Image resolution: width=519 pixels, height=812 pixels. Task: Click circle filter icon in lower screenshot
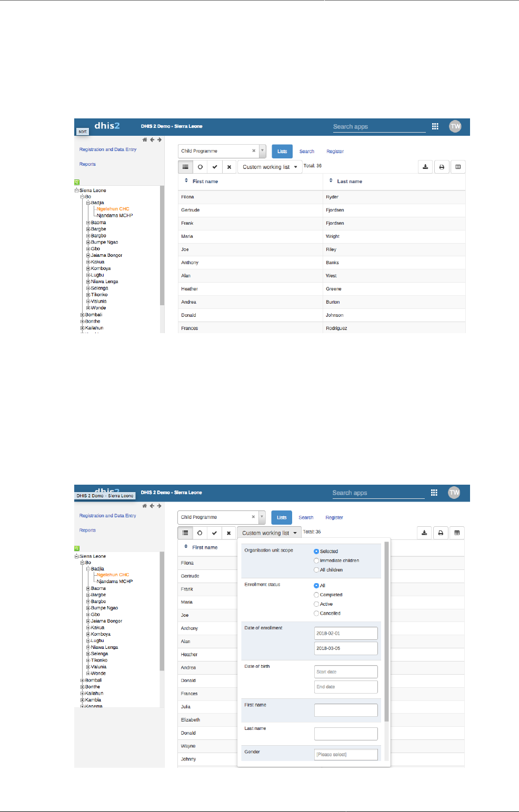(x=199, y=533)
